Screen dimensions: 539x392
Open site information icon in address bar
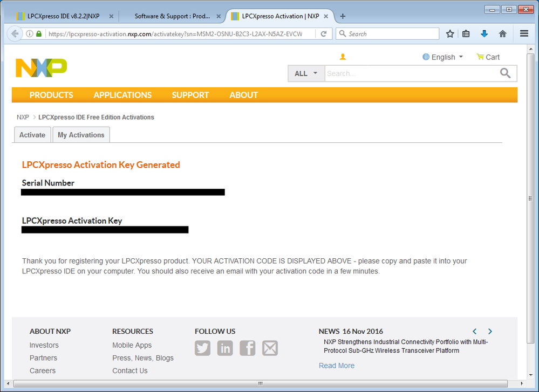point(30,33)
